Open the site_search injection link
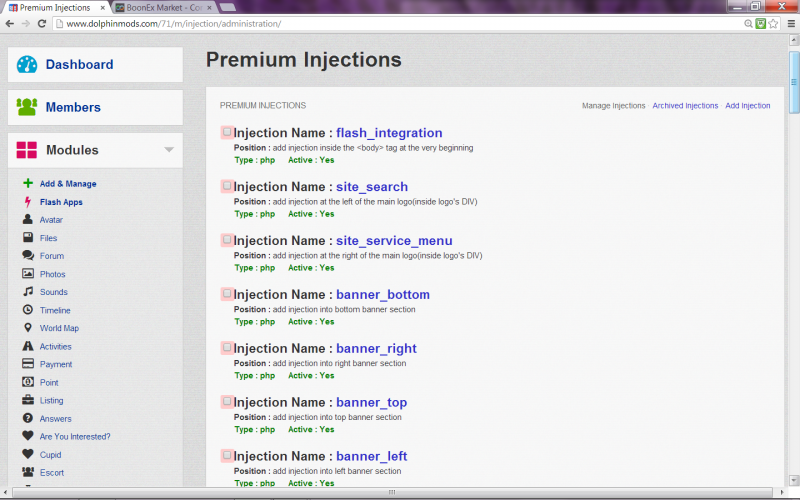Viewport: 800px width, 500px height. (371, 187)
